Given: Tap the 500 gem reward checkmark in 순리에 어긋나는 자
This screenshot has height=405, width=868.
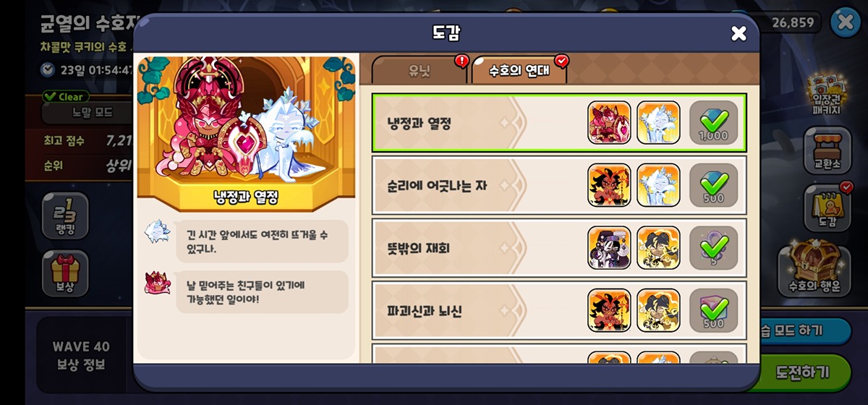Looking at the screenshot, I should click(713, 185).
